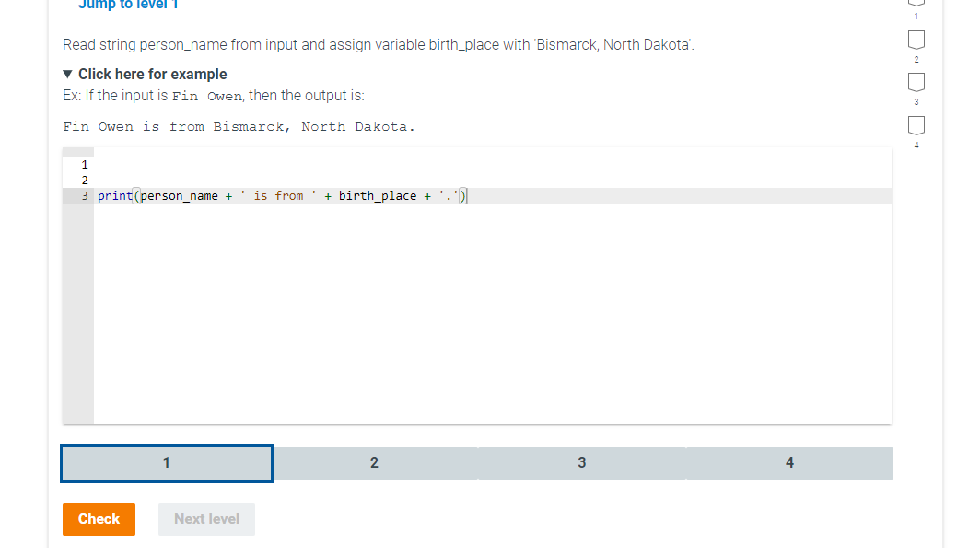This screenshot has height=548, width=980.
Task: Click the level 4 badge icon
Action: pyautogui.click(x=916, y=123)
